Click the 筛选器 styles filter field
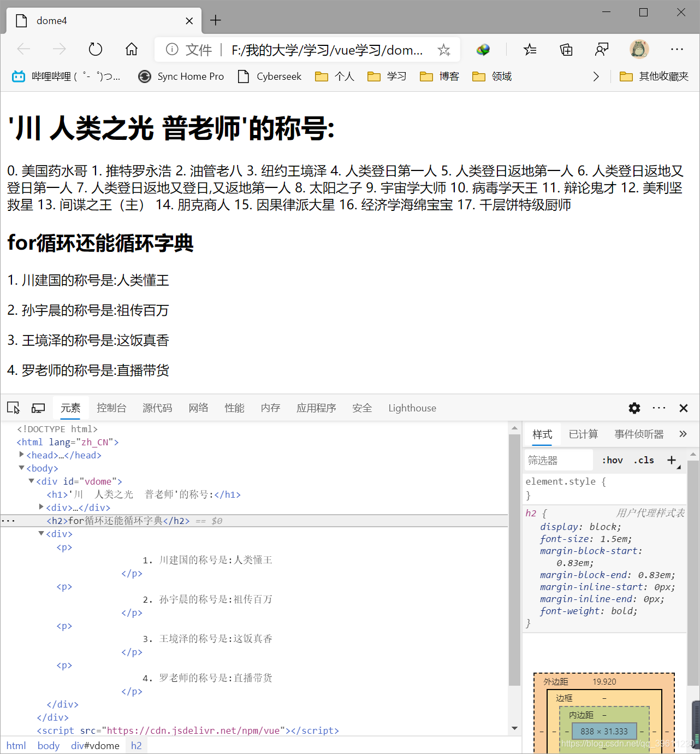700x754 pixels. 559,460
